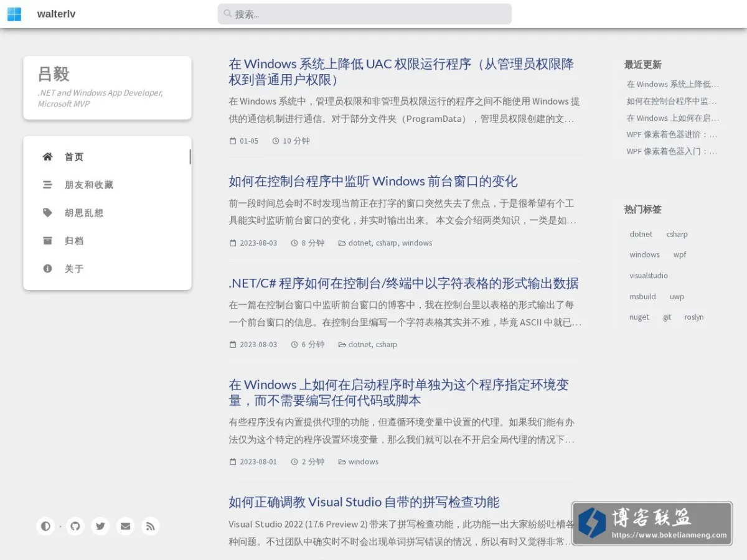
Task: Select the git tag
Action: pyautogui.click(x=667, y=317)
